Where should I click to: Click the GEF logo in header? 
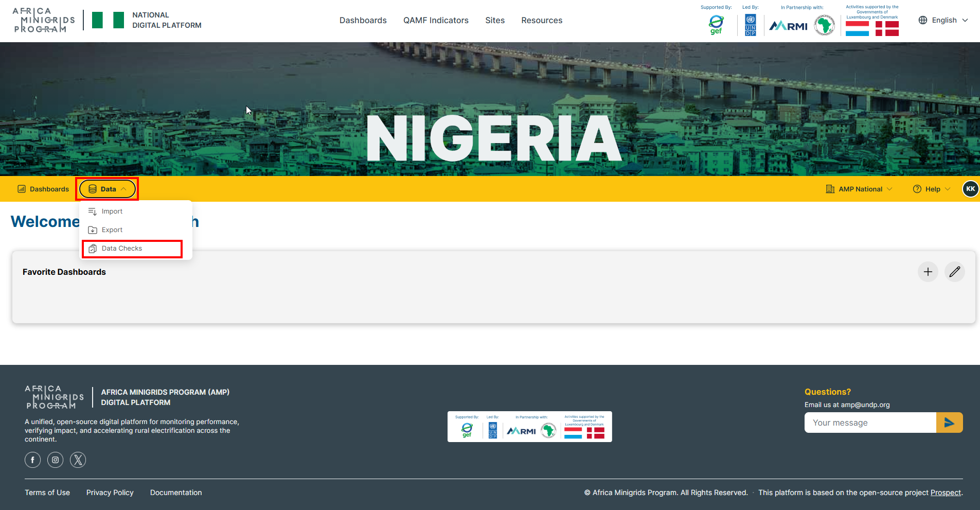716,25
